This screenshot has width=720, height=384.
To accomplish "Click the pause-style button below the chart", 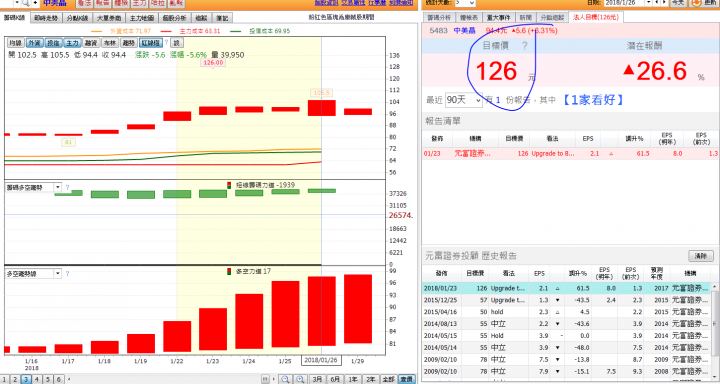I will click(x=265, y=379).
